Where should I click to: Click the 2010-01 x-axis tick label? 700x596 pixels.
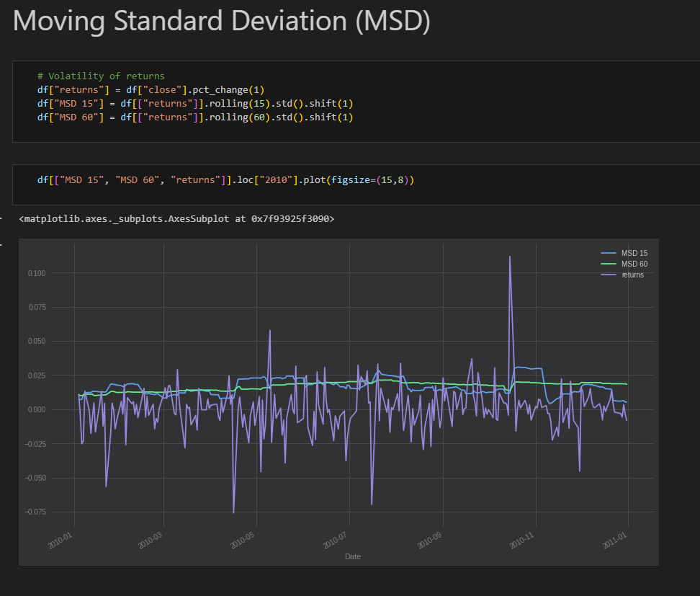click(60, 541)
